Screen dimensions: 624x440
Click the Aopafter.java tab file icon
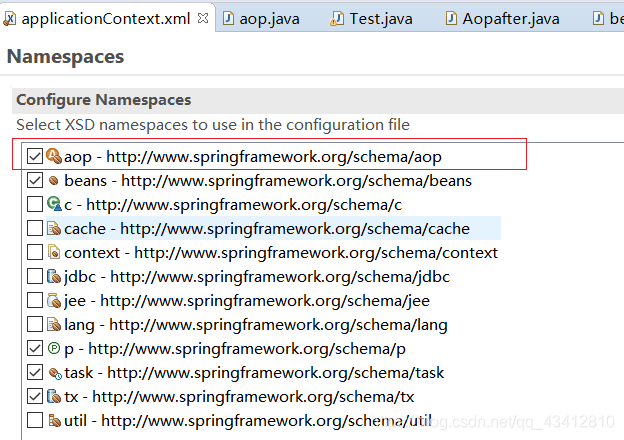pos(451,18)
